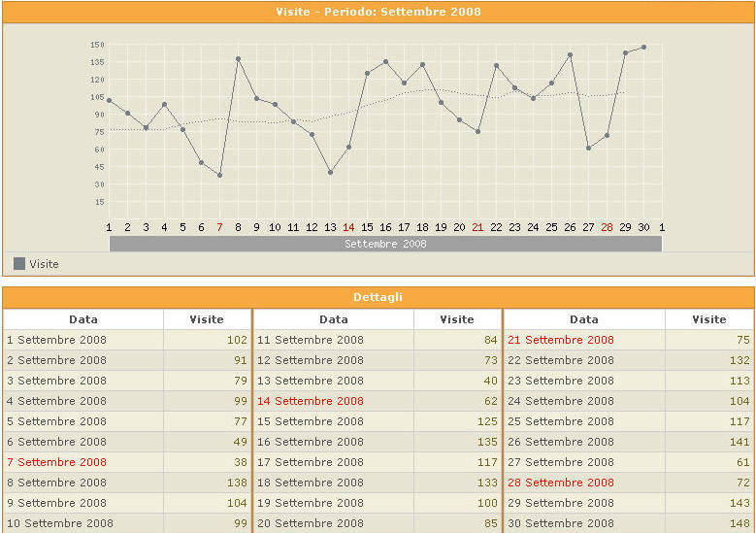Click the row 22 Settembre 2008

[629, 360]
